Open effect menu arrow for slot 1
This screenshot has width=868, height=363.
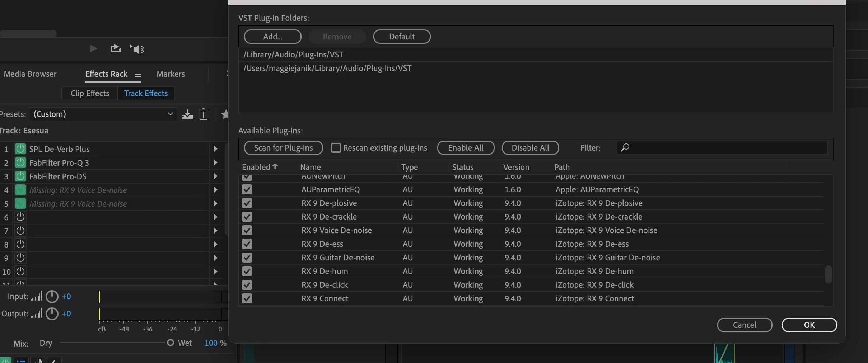[215, 149]
